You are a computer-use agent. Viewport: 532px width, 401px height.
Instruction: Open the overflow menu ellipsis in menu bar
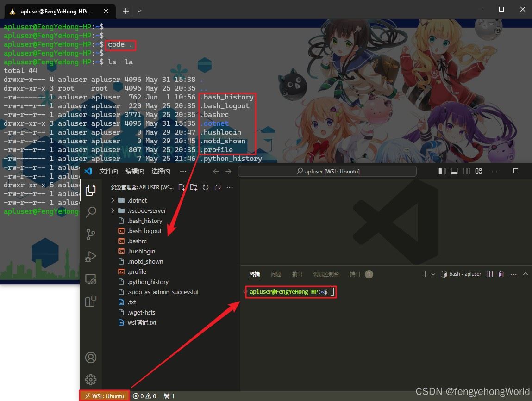click(183, 171)
